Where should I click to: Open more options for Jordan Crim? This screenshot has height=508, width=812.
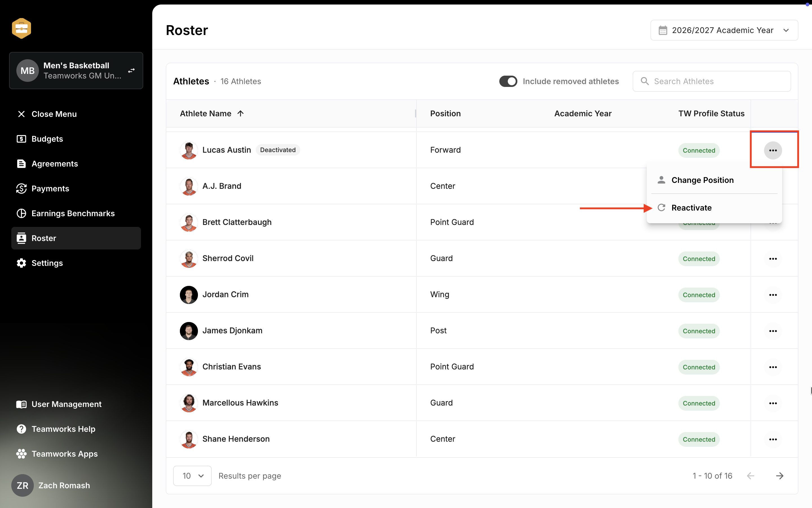coord(773,295)
